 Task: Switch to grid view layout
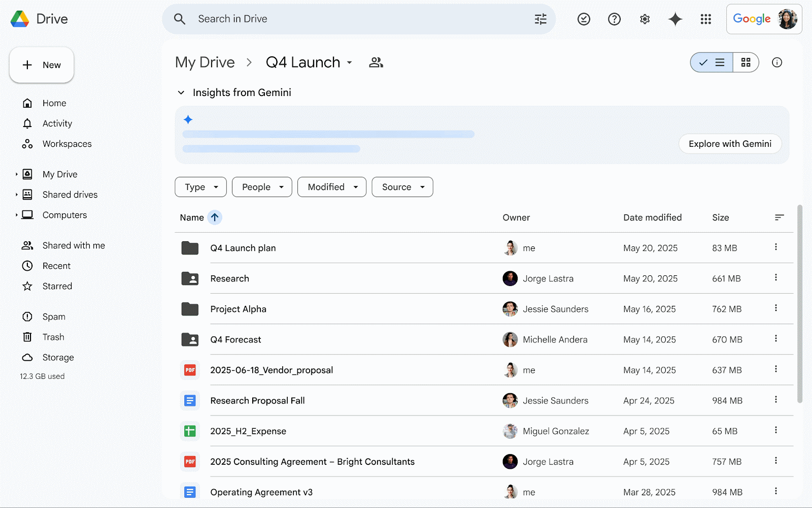[746, 62]
